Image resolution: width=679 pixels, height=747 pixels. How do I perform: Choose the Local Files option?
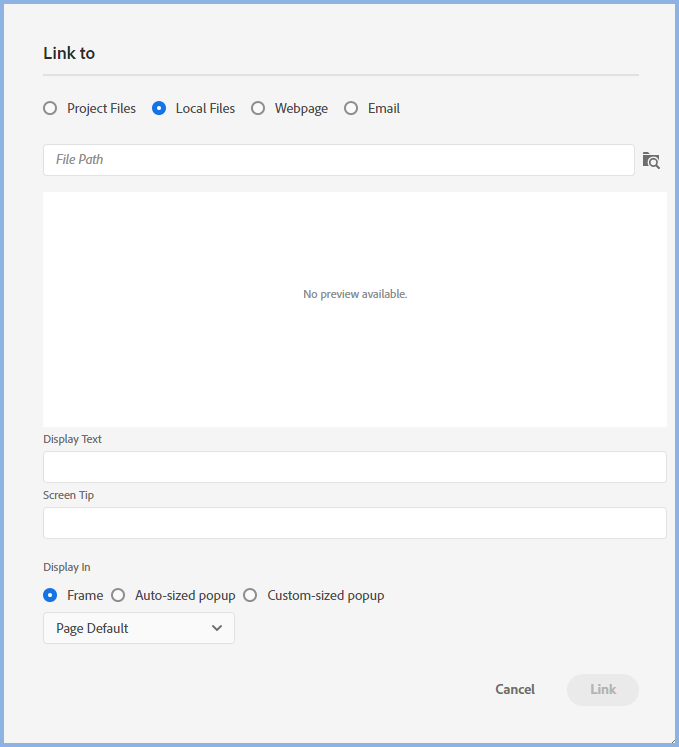(x=159, y=108)
